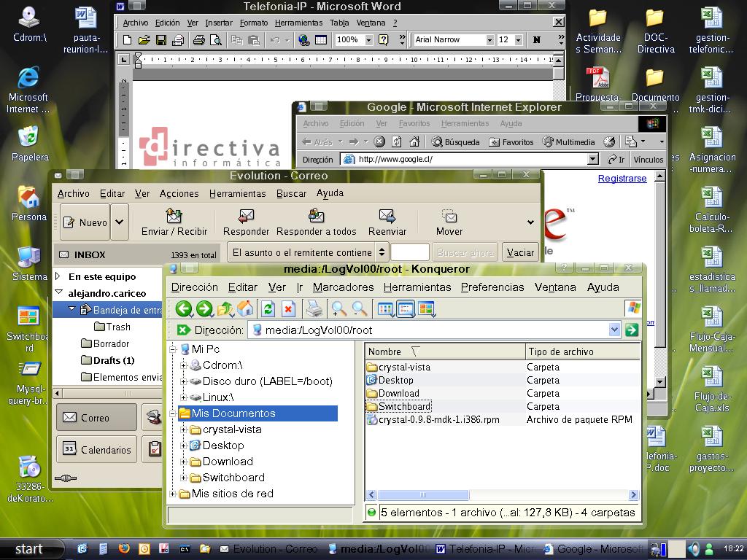Click Evolution Calendarios switcher button
This screenshot has height=560, width=747.
pyautogui.click(x=97, y=449)
